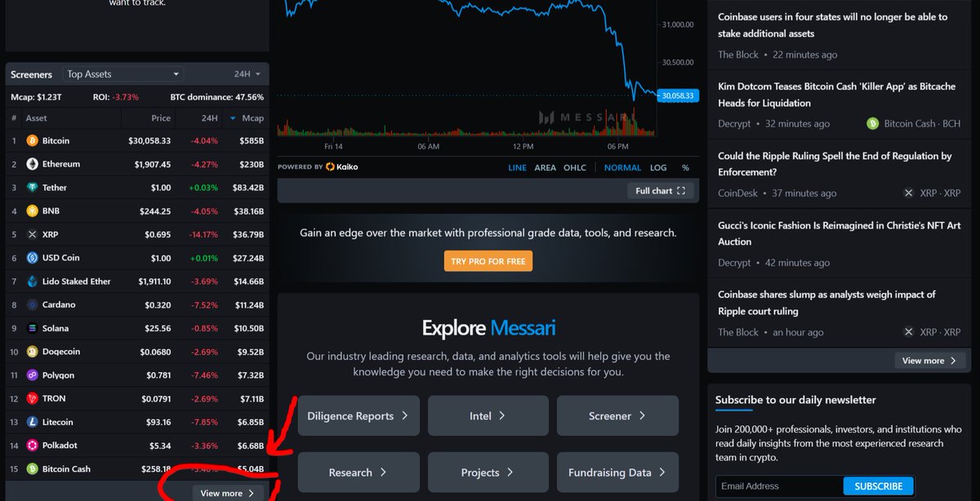Viewport: 980px width, 501px height.
Task: Click the Ethereum coin icon
Action: pyautogui.click(x=32, y=164)
